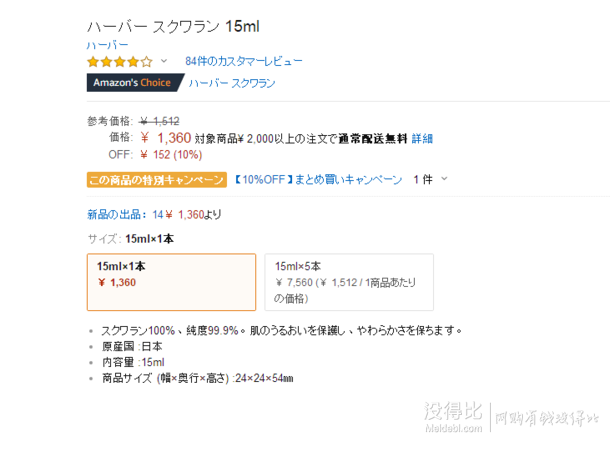This screenshot has height=452, width=610.
Task: Expand the rating breakdown chevron beside stars
Action: click(x=164, y=61)
